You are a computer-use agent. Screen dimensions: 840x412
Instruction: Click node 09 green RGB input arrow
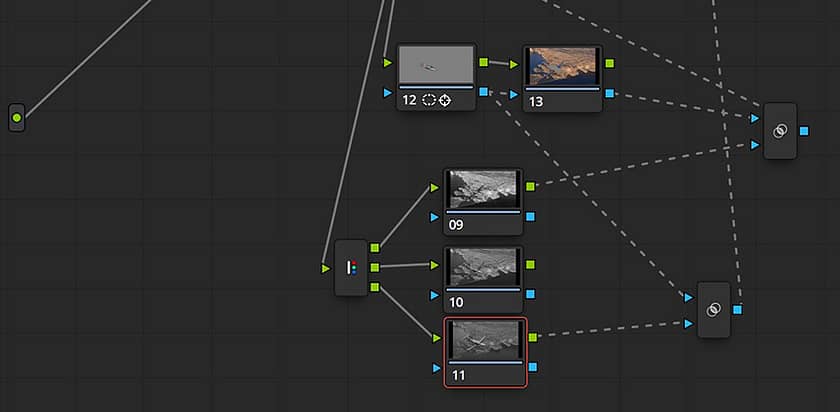point(434,188)
